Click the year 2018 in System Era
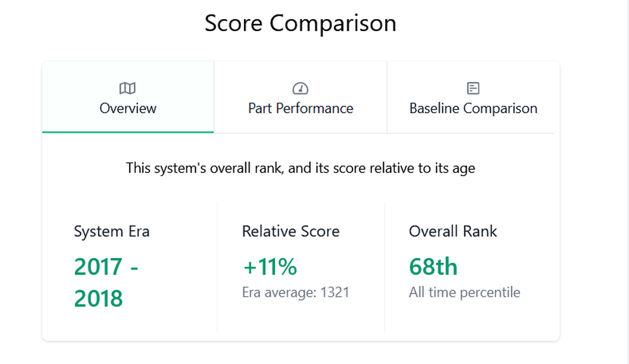The width and height of the screenshot is (629, 364). 98,299
